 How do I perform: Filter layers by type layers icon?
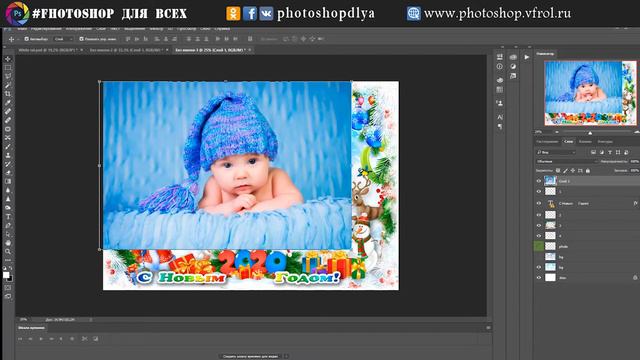610,152
